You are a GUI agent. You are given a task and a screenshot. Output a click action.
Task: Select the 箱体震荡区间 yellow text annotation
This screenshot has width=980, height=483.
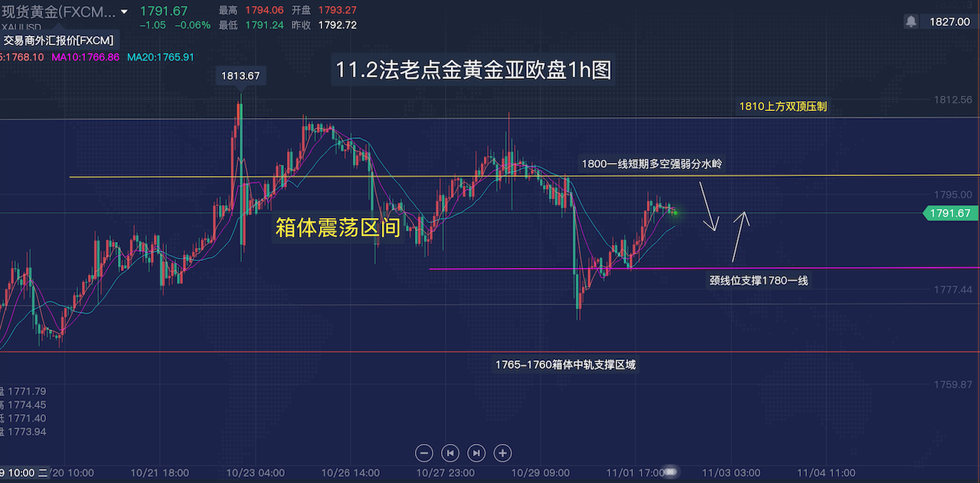coord(338,227)
